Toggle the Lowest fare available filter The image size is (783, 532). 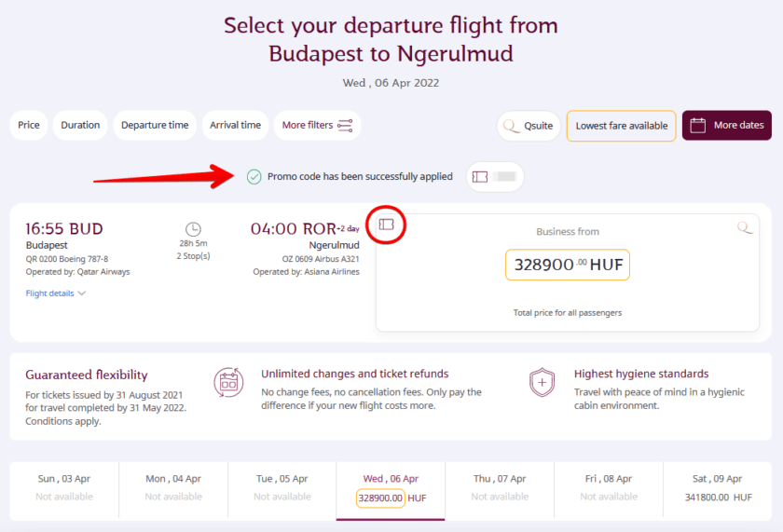coord(621,126)
